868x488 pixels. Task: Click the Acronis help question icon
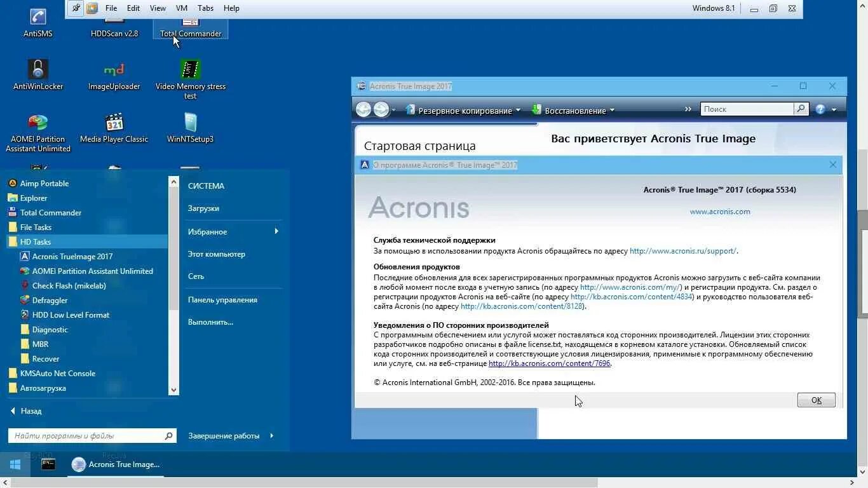[820, 109]
